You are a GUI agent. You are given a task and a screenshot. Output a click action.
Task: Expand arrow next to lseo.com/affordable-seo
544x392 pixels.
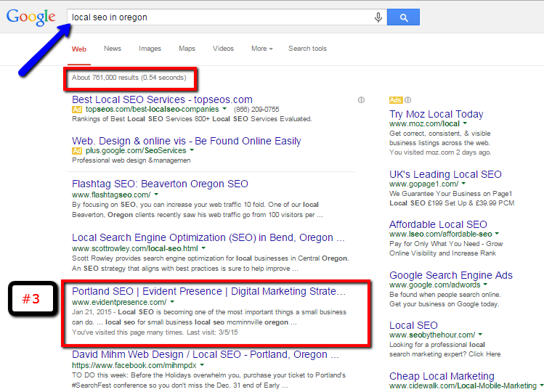tap(497, 234)
